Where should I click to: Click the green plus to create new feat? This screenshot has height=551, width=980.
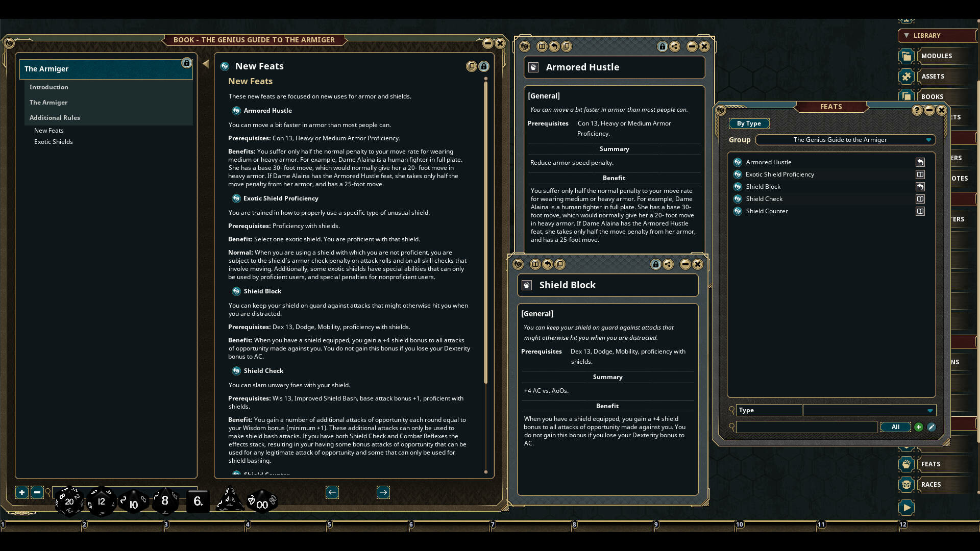pyautogui.click(x=918, y=427)
